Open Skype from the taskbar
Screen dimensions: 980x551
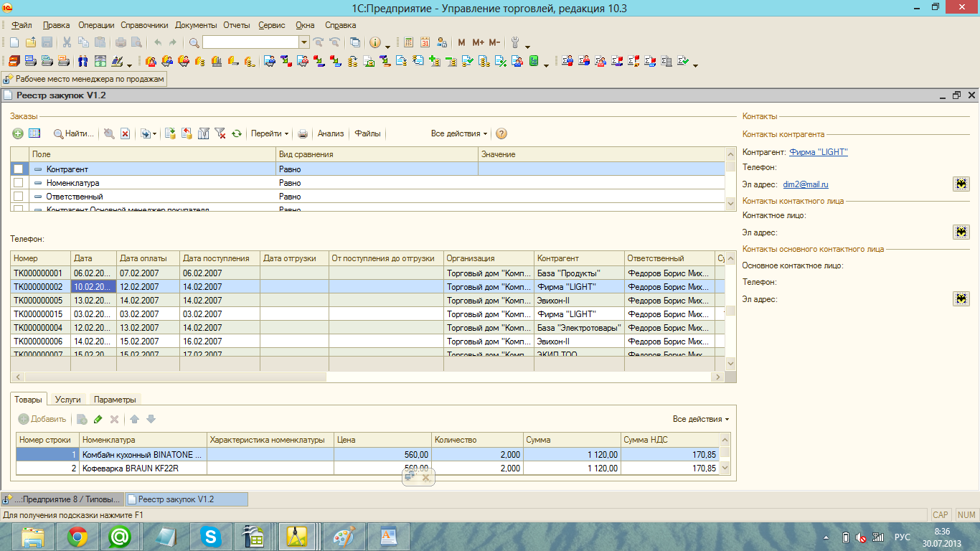(211, 537)
